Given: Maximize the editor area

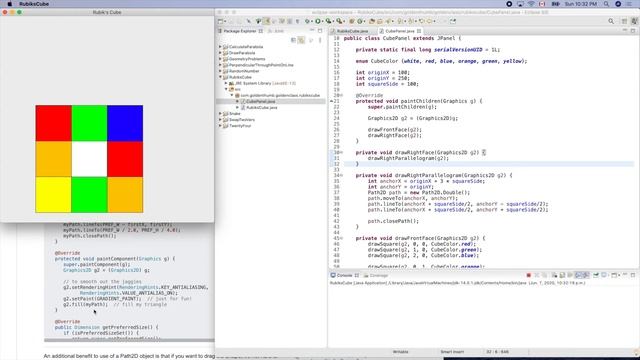Looking at the screenshot, I should pos(633,31).
